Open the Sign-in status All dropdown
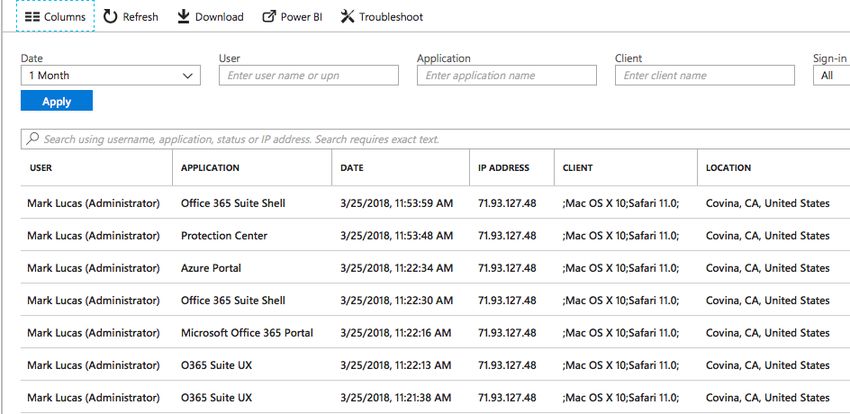The height and width of the screenshot is (414, 850). click(832, 75)
